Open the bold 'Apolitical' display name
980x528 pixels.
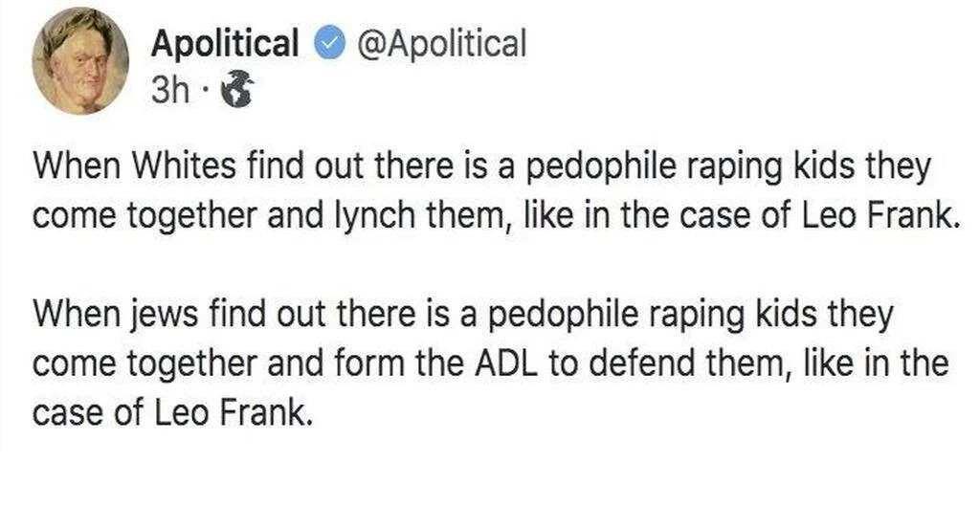point(225,44)
